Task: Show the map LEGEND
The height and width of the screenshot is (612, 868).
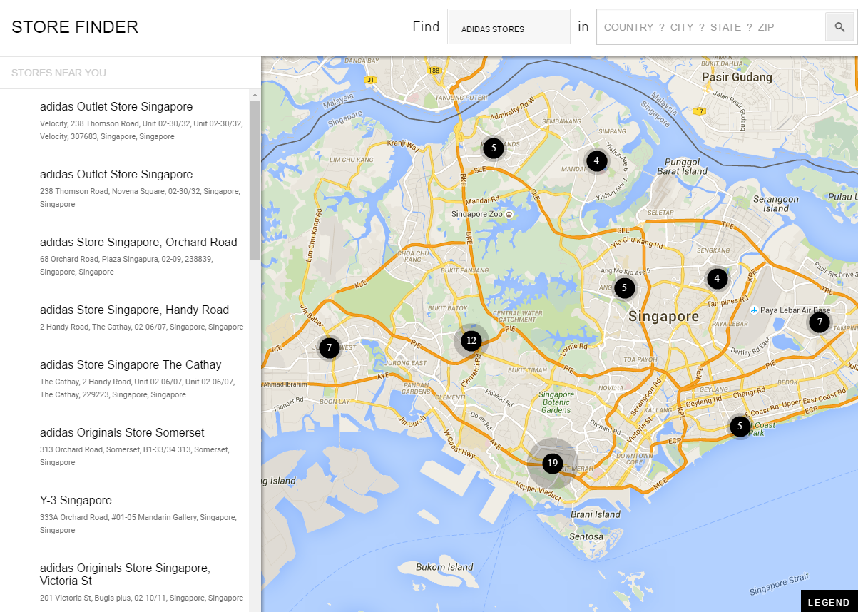Action: 829,601
